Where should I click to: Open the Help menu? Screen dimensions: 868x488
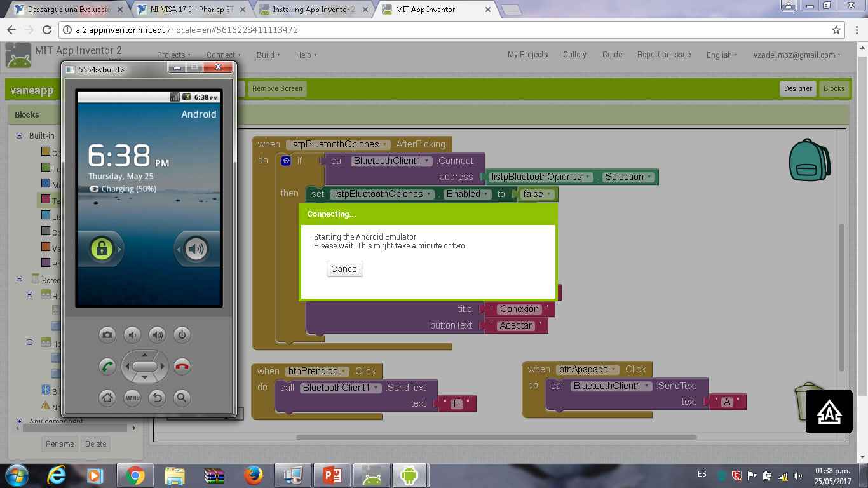(x=306, y=55)
